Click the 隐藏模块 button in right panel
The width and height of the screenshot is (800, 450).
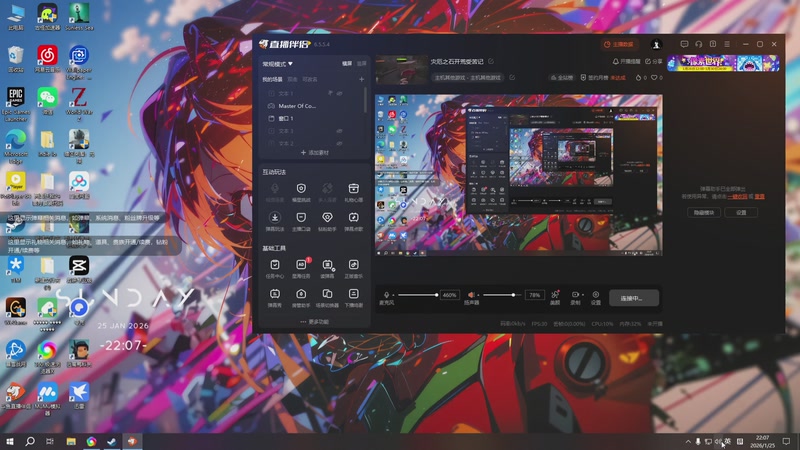pyautogui.click(x=704, y=212)
